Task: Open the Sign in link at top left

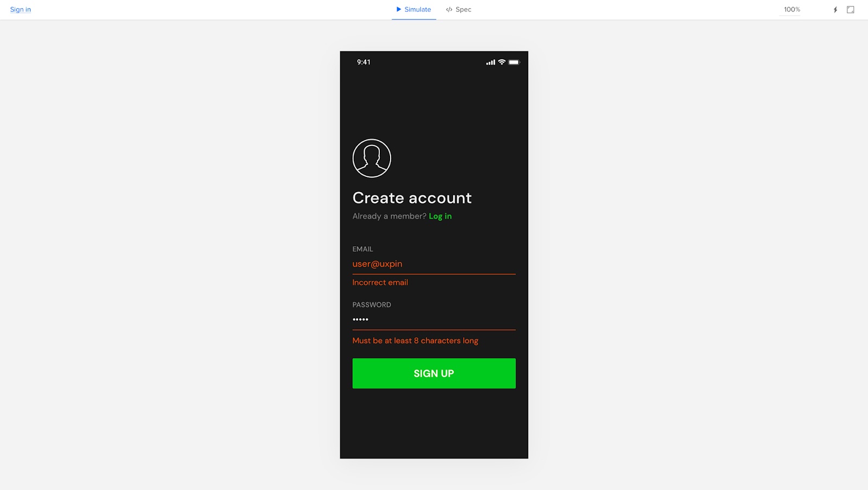Action: [x=21, y=9]
